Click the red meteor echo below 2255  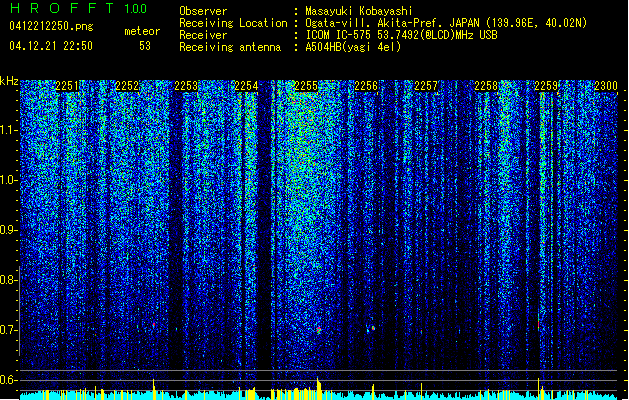coord(319,330)
